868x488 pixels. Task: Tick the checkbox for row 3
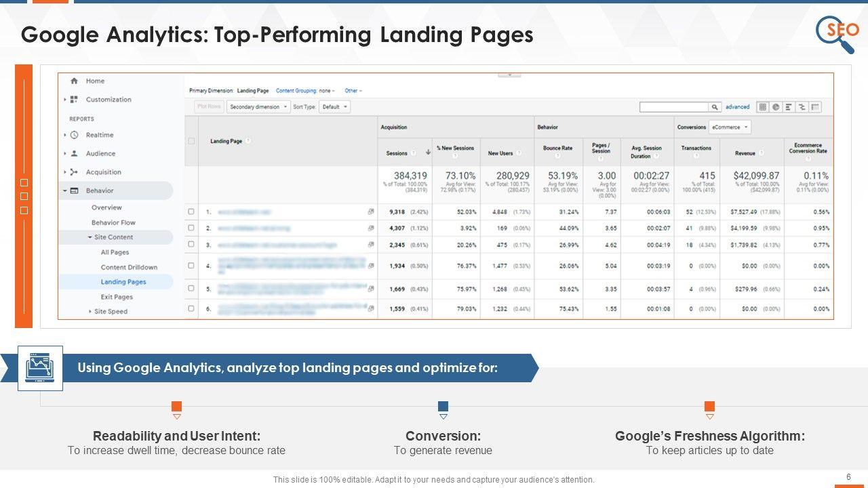(191, 245)
